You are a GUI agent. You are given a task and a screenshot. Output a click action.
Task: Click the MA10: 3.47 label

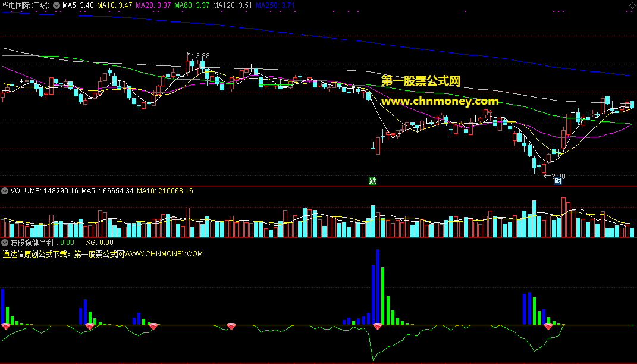[115, 6]
